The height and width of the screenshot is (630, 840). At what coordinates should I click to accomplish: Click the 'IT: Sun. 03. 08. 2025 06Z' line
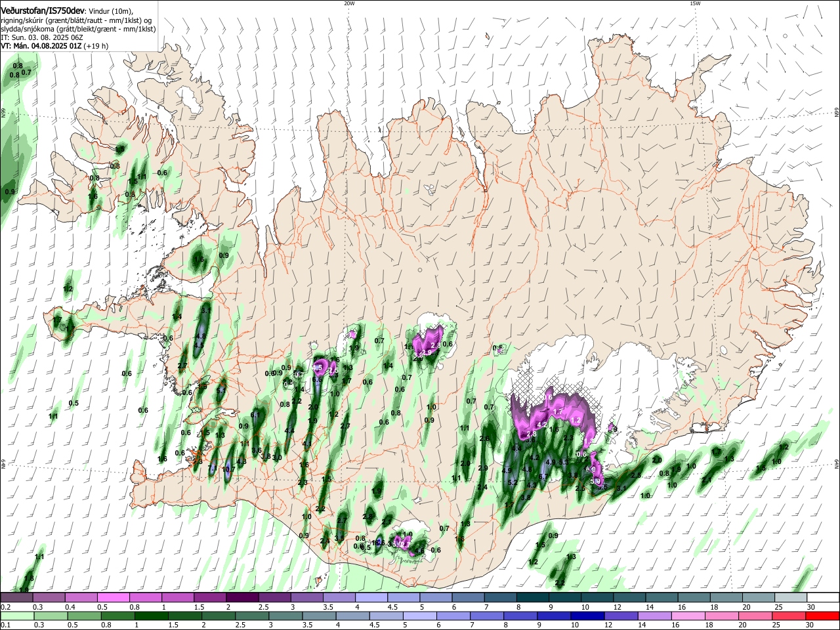tap(41, 37)
